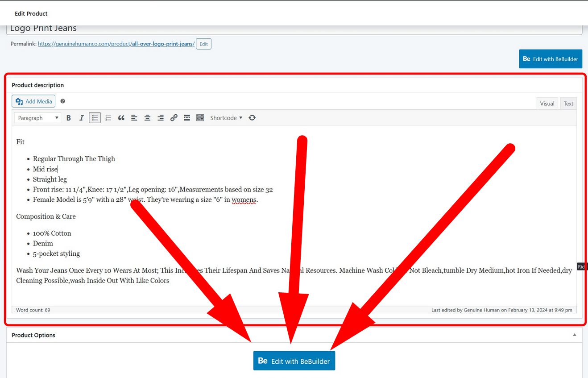Align text right

pos(161,118)
